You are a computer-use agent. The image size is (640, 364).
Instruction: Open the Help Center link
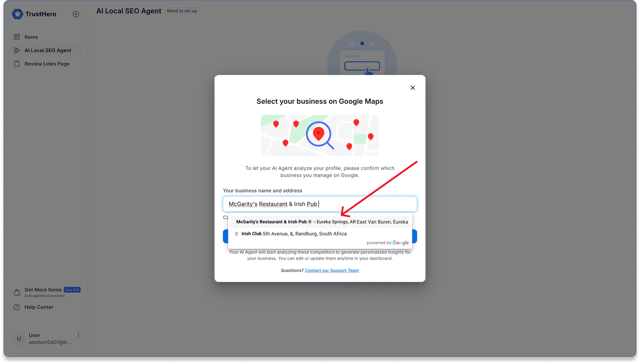39,307
